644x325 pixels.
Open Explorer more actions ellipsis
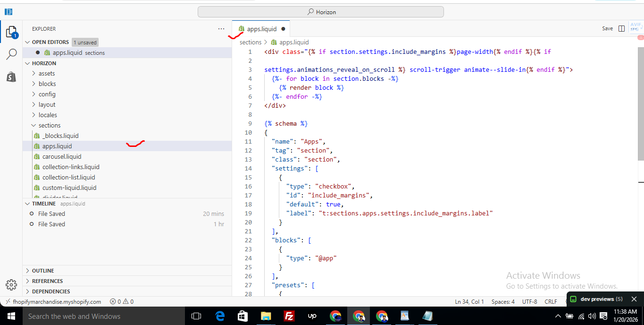pyautogui.click(x=221, y=29)
